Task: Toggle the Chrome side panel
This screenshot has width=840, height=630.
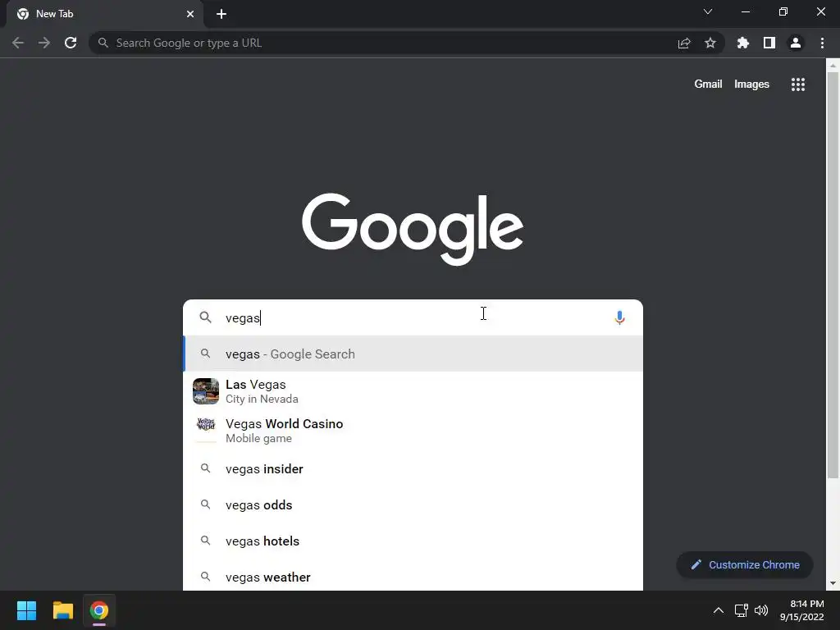Action: (769, 43)
